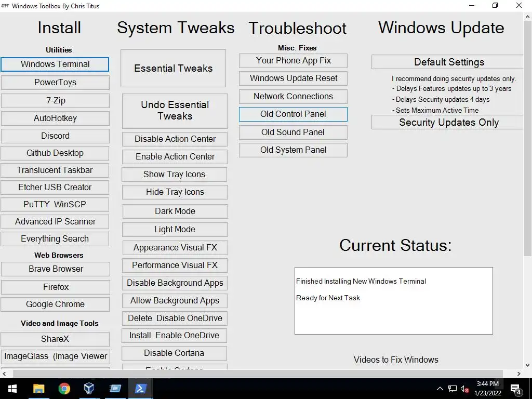Click the scroll down arrow

(528, 365)
